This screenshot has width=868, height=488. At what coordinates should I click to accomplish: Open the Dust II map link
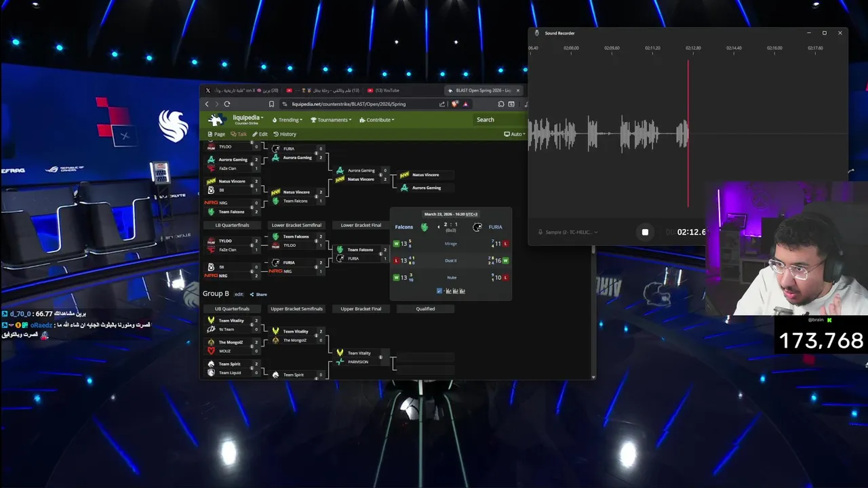451,260
